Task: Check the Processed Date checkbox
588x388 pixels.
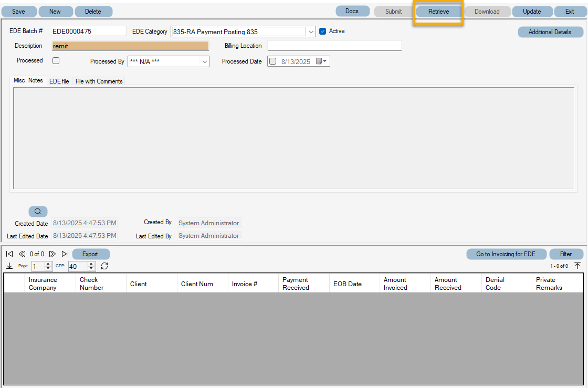Action: click(x=272, y=61)
